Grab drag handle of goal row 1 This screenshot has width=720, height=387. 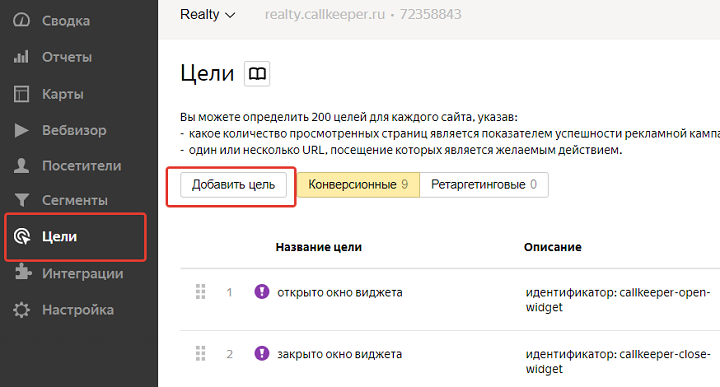pyautogui.click(x=201, y=292)
